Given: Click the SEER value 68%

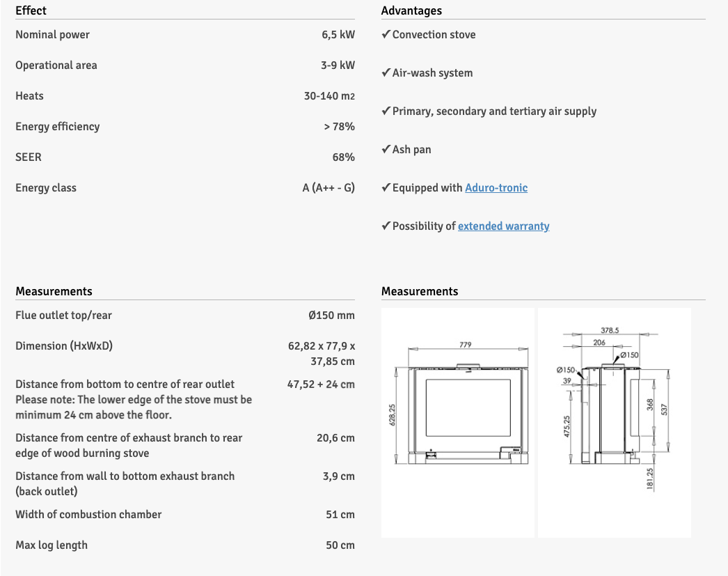Looking at the screenshot, I should click(343, 157).
